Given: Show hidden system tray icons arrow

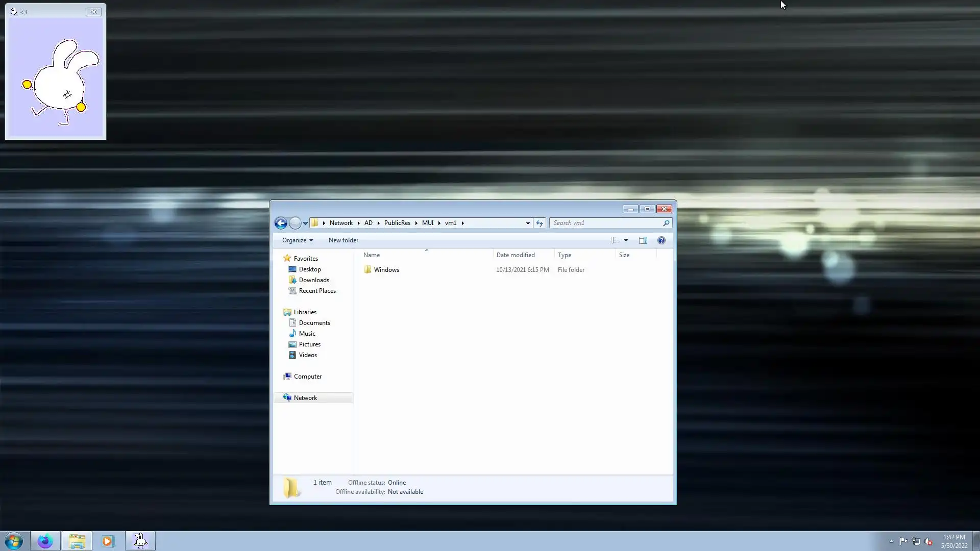Looking at the screenshot, I should click(891, 541).
